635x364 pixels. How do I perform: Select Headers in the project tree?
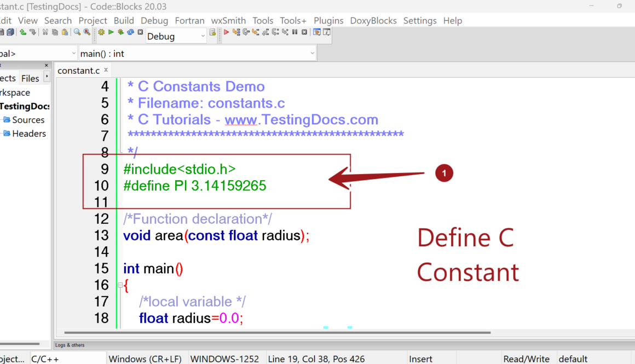tap(30, 133)
